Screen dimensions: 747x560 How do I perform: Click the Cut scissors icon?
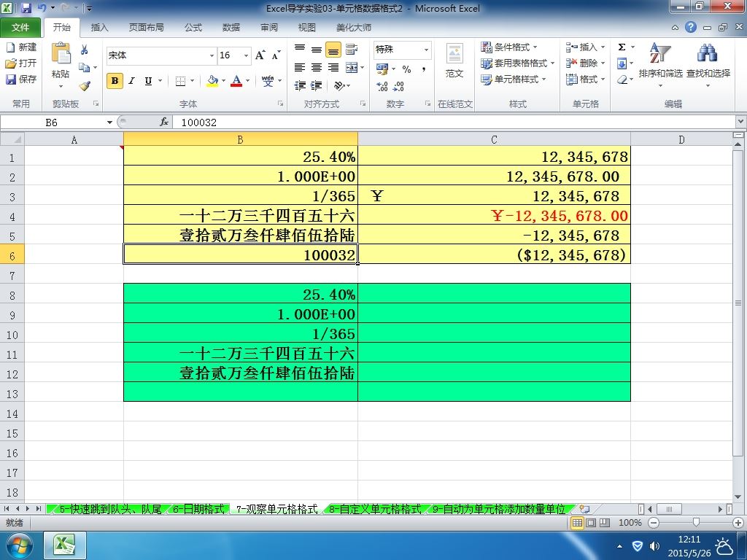pos(85,50)
